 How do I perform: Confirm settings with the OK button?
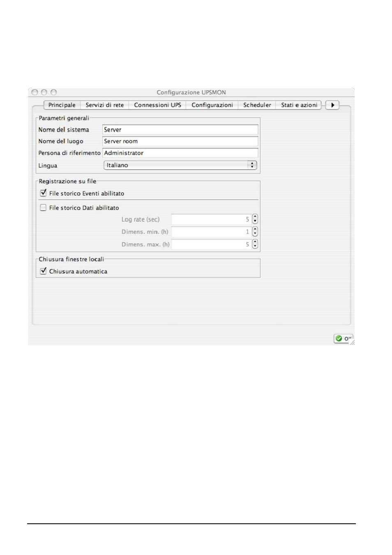343,339
